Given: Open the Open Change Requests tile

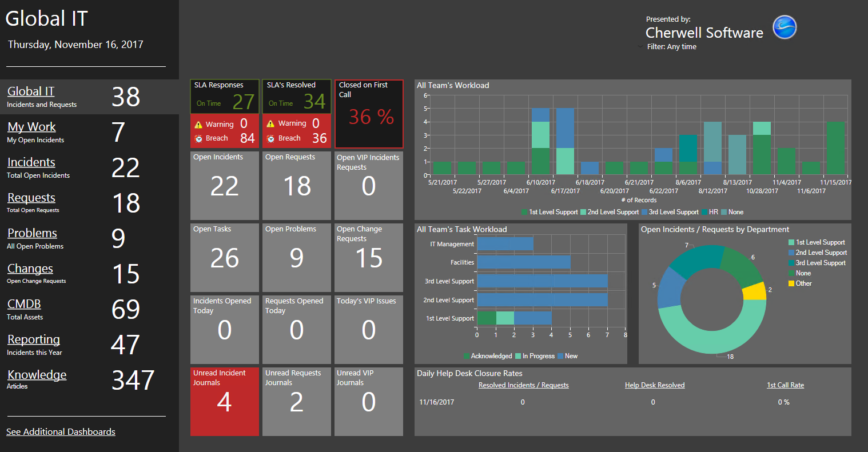Looking at the screenshot, I should (369, 258).
